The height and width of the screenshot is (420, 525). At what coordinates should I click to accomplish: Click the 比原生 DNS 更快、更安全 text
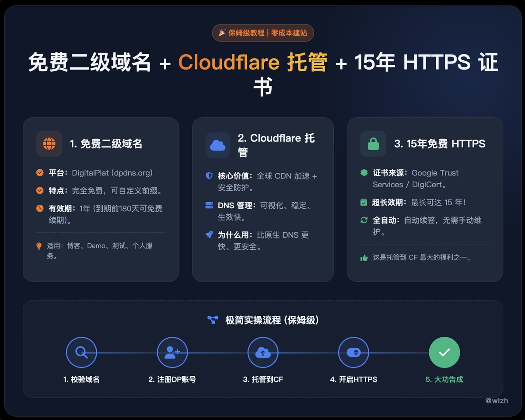tap(263, 241)
